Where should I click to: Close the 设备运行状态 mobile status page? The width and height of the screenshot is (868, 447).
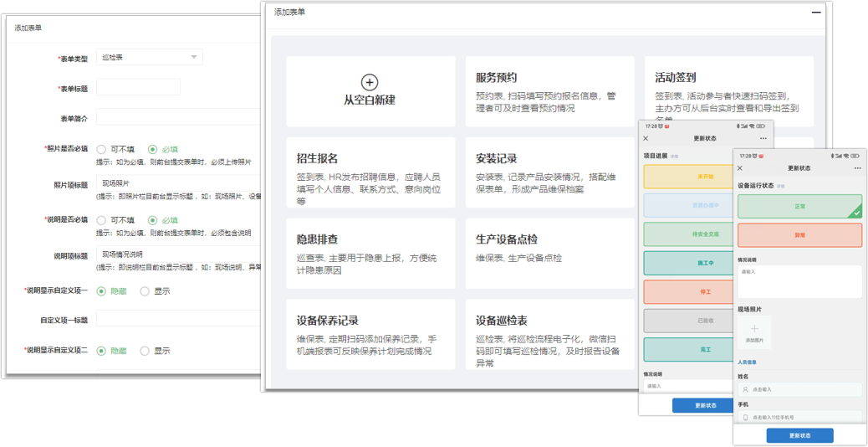740,168
